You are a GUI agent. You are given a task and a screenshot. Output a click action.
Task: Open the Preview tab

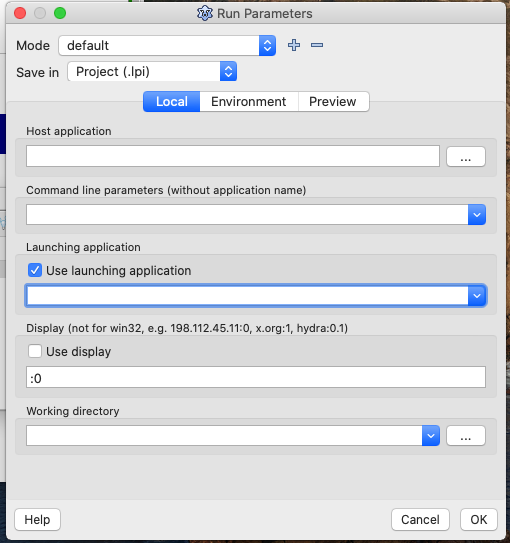[x=333, y=101]
